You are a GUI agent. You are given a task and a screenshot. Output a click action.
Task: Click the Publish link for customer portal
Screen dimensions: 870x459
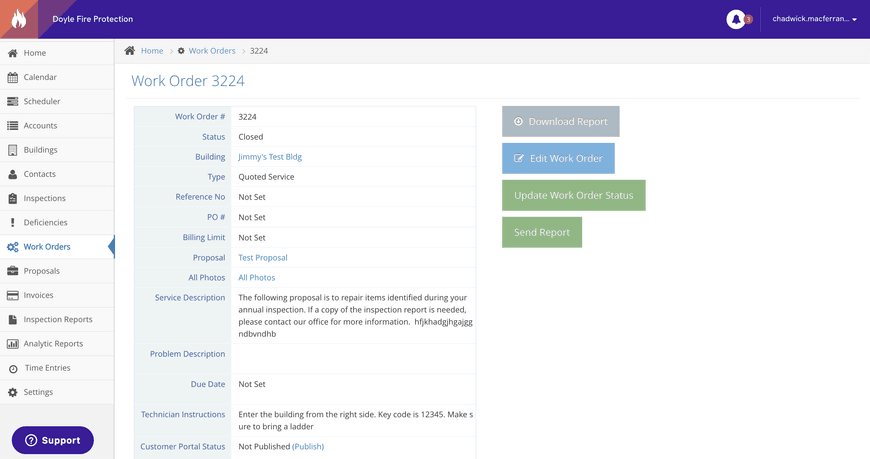[308, 447]
